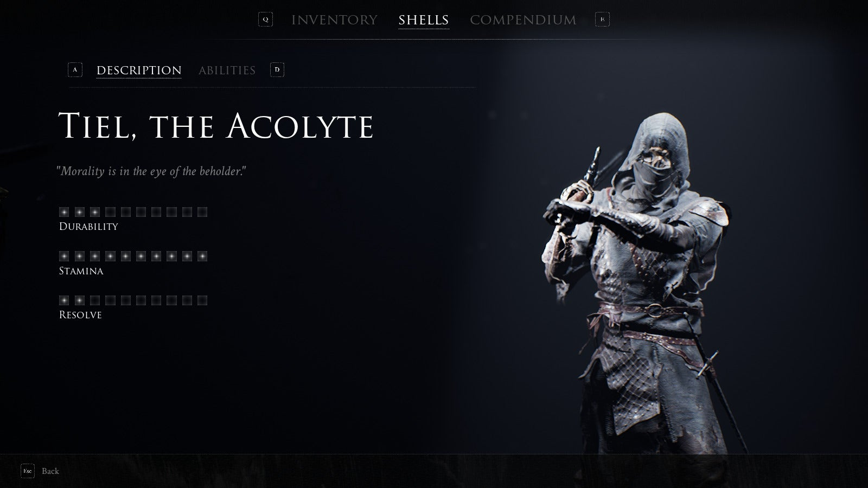
Task: Click the last filled Stamina pip
Action: tap(202, 256)
